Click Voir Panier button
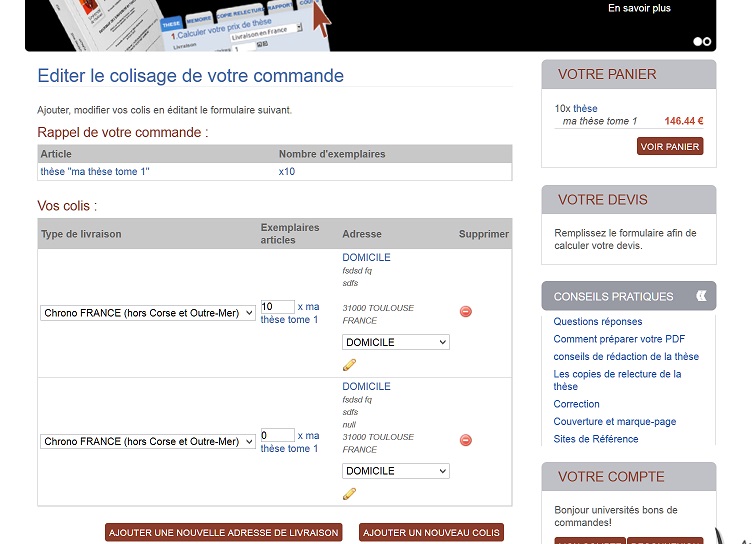 coord(670,146)
